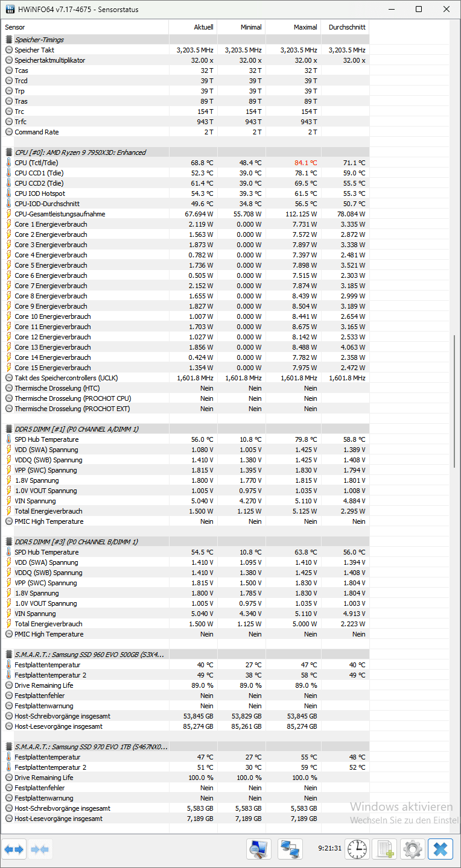Image resolution: width=461 pixels, height=868 pixels.
Task: Open the remote network computers icon
Action: tap(290, 849)
